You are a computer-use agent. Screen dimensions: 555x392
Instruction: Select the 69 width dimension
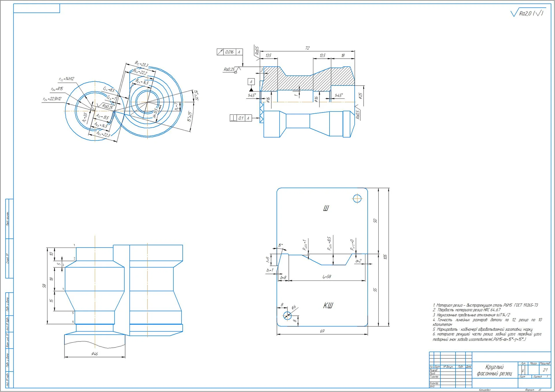(x=322, y=331)
